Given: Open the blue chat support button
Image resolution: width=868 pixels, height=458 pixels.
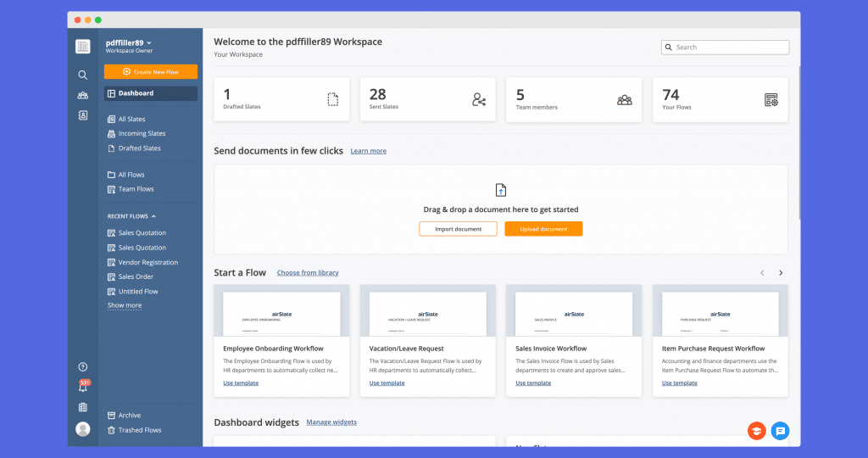Looking at the screenshot, I should (x=780, y=430).
